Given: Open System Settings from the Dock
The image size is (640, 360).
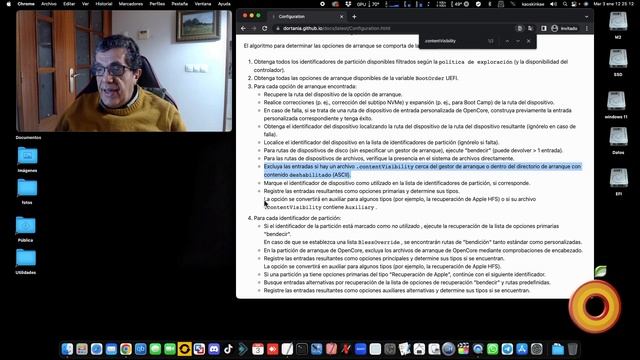Looking at the screenshot, I should [x=537, y=349].
